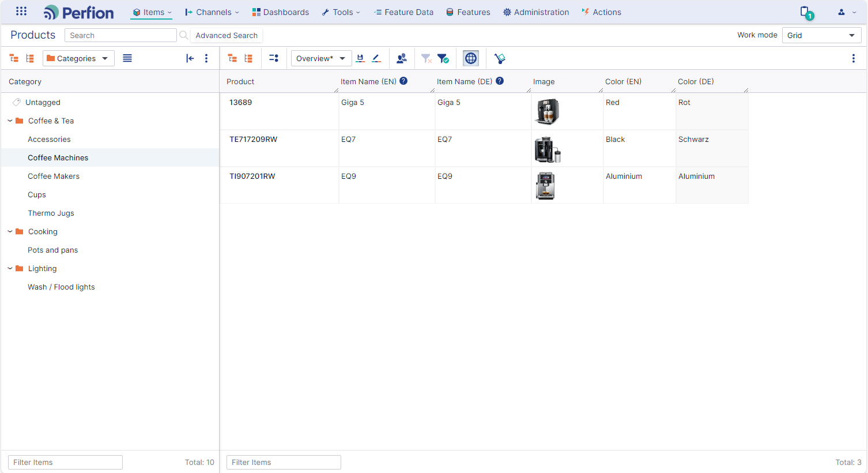Select product TI907201RW
The width and height of the screenshot is (868, 473).
pos(252,176)
